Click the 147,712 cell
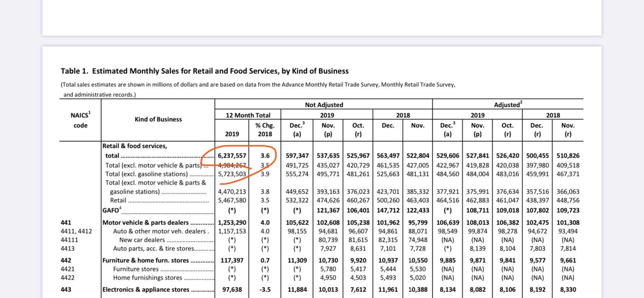This screenshot has height=298, width=644. tap(388, 210)
